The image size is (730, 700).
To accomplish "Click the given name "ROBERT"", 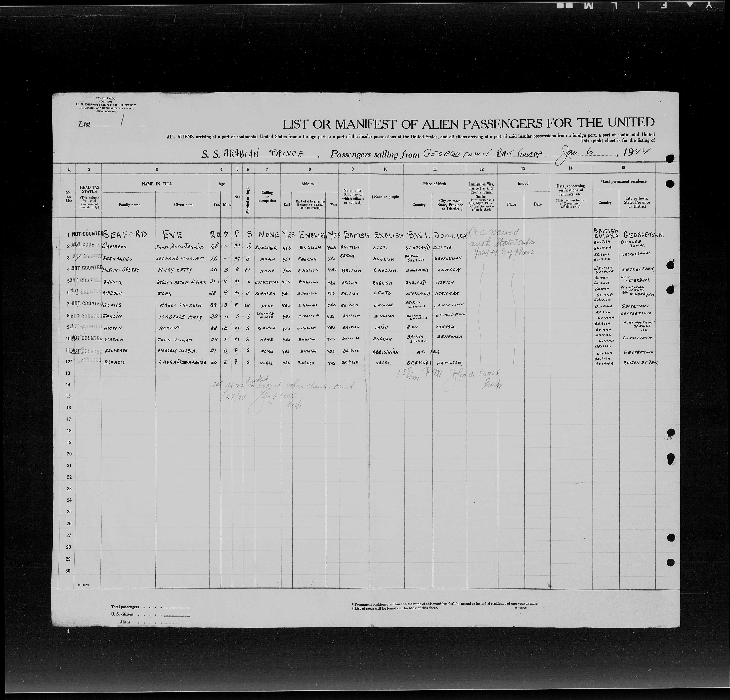I will (x=170, y=328).
